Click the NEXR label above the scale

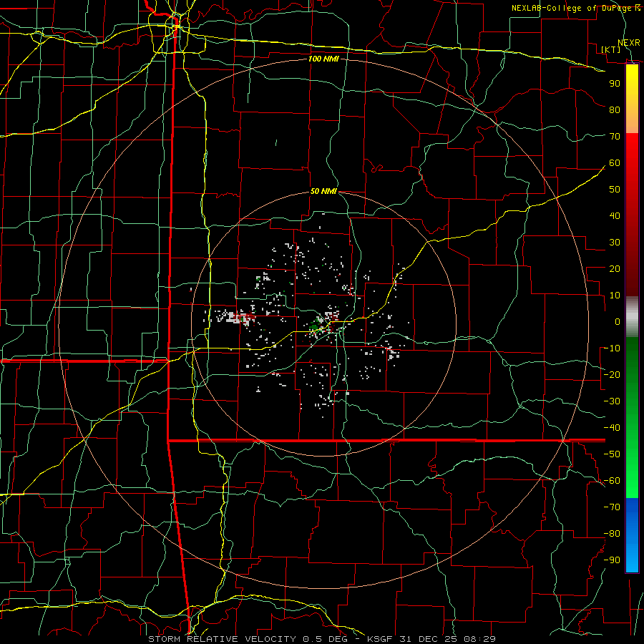tap(629, 43)
